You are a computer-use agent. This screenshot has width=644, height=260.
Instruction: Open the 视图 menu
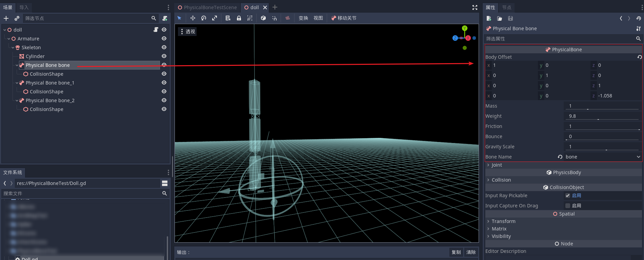318,18
